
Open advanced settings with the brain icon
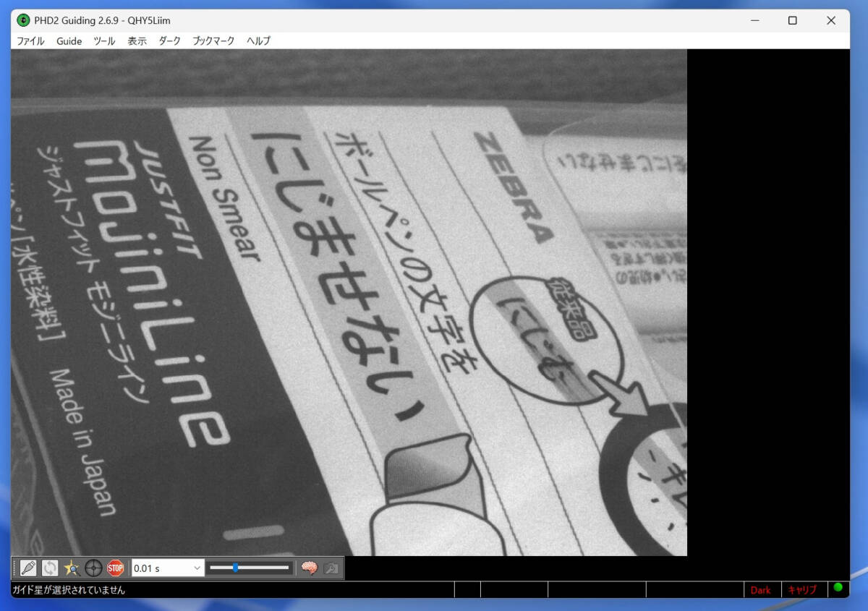pos(310,568)
